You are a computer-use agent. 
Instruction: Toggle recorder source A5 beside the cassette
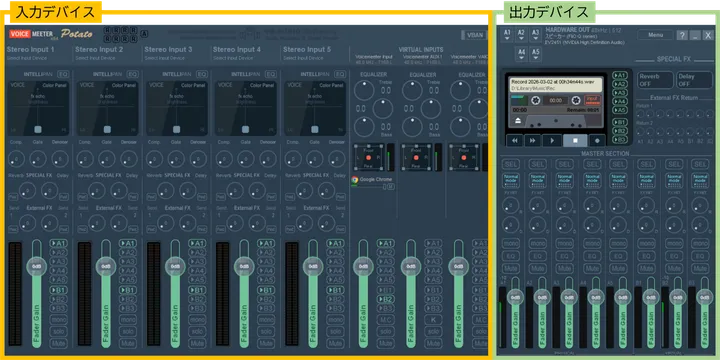(620, 110)
